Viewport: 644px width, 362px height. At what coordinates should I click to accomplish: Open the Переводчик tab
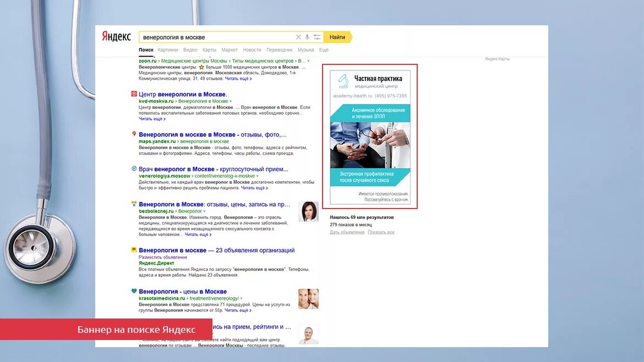[279, 50]
